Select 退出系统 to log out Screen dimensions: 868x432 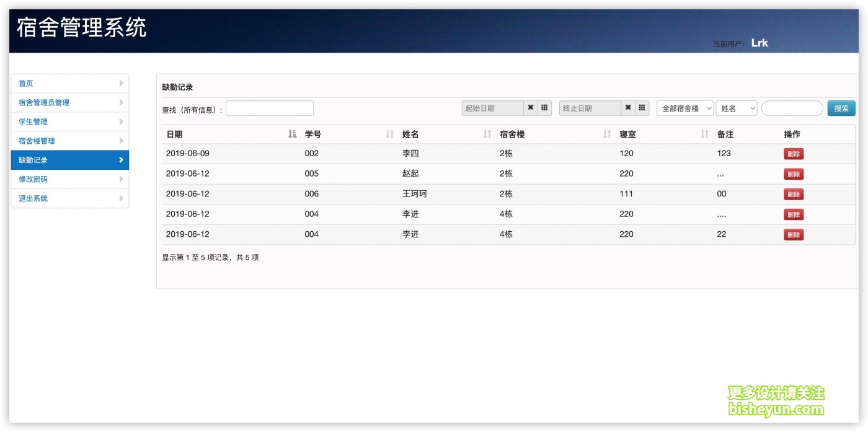point(70,198)
